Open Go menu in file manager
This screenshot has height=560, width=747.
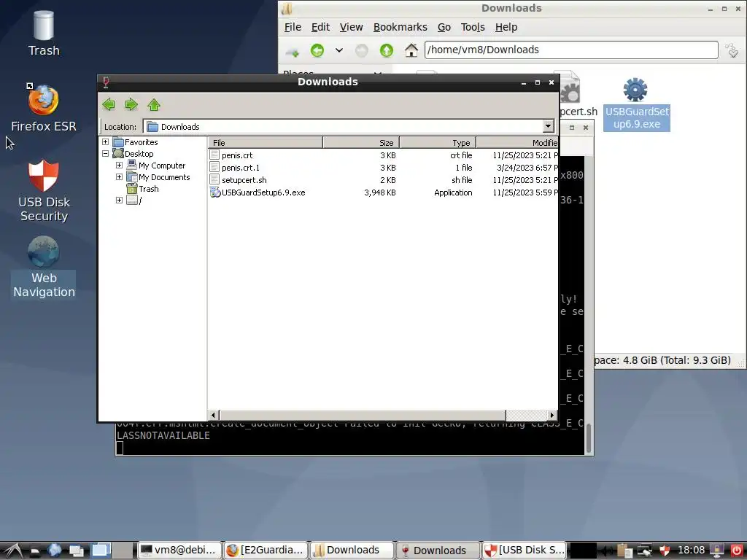444,27
